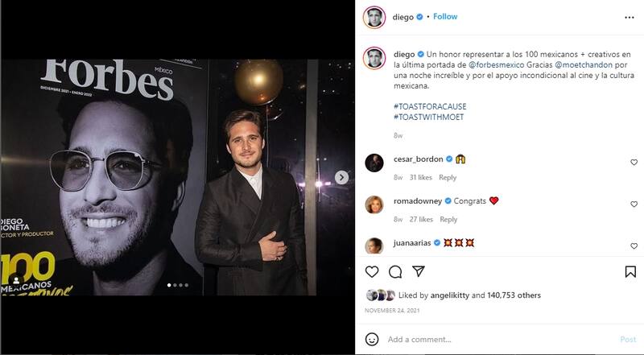Open emoji picker in comment box
Screen dimensions: 644x355
point(372,340)
